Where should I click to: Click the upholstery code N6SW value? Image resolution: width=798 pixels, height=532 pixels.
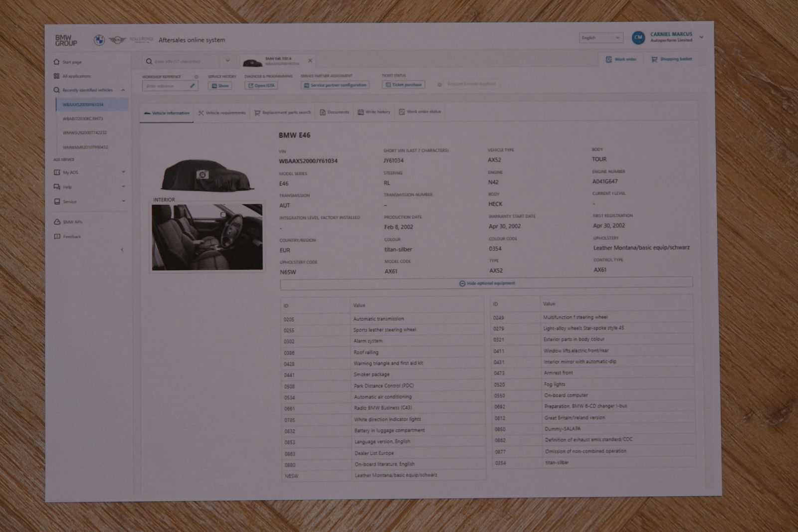point(288,272)
